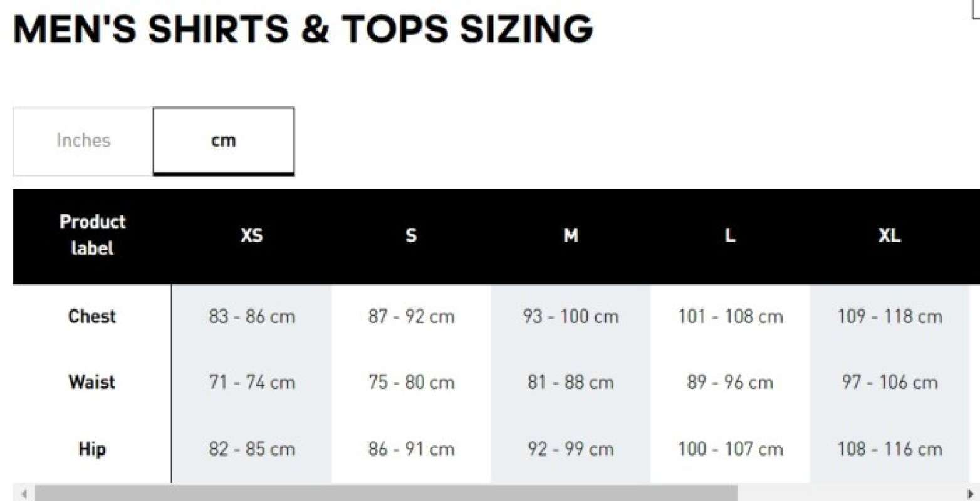This screenshot has height=501, width=980.
Task: Select the cm unit tab
Action: [223, 140]
